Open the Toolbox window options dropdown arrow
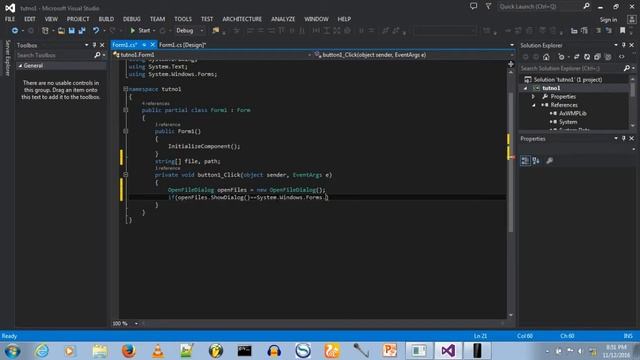The width and height of the screenshot is (640, 360). (86, 45)
